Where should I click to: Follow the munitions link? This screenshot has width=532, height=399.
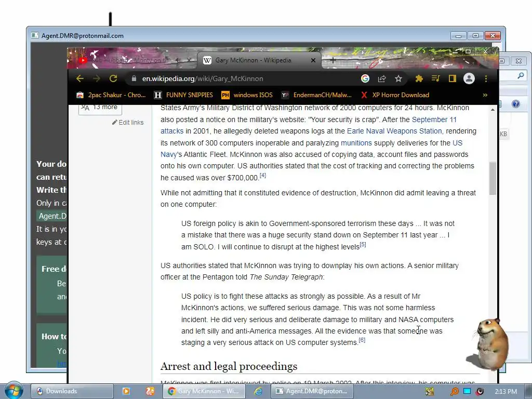[356, 143]
